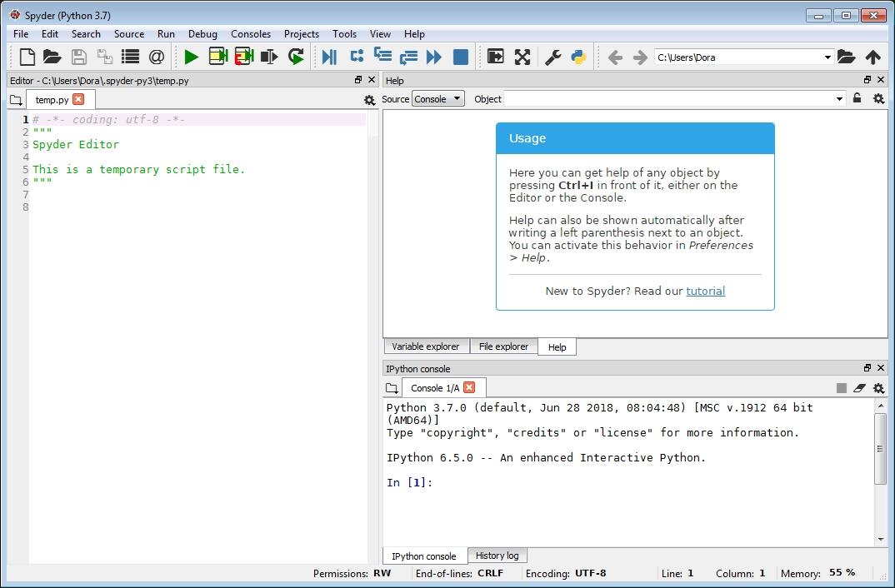Image resolution: width=895 pixels, height=588 pixels.
Task: Click the Permissions RW status
Action: [352, 573]
